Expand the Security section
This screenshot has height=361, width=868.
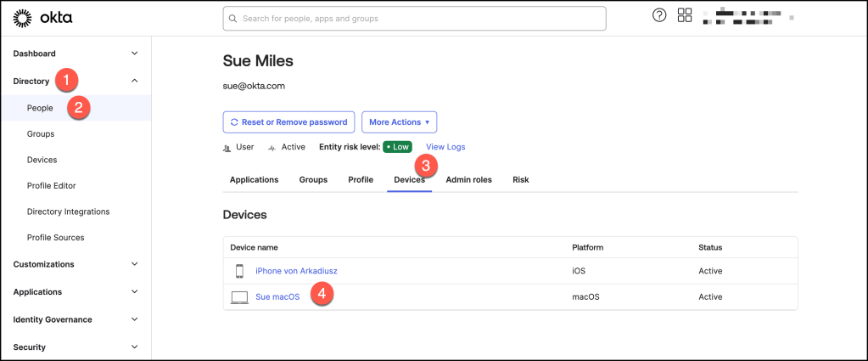click(134, 347)
